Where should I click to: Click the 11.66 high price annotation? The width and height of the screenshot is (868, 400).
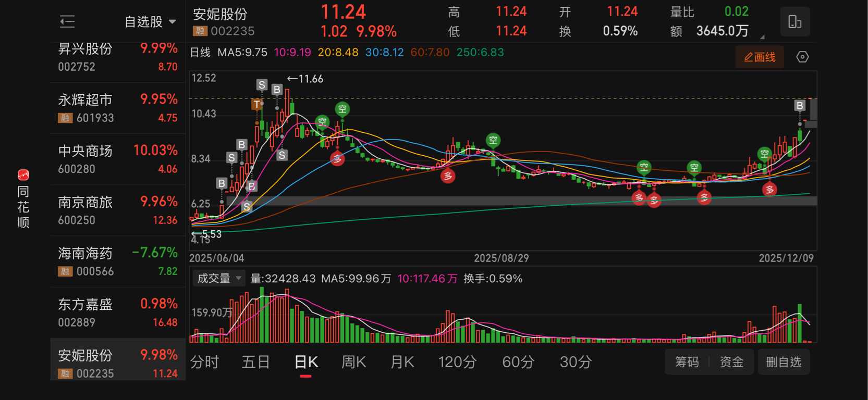(x=305, y=79)
